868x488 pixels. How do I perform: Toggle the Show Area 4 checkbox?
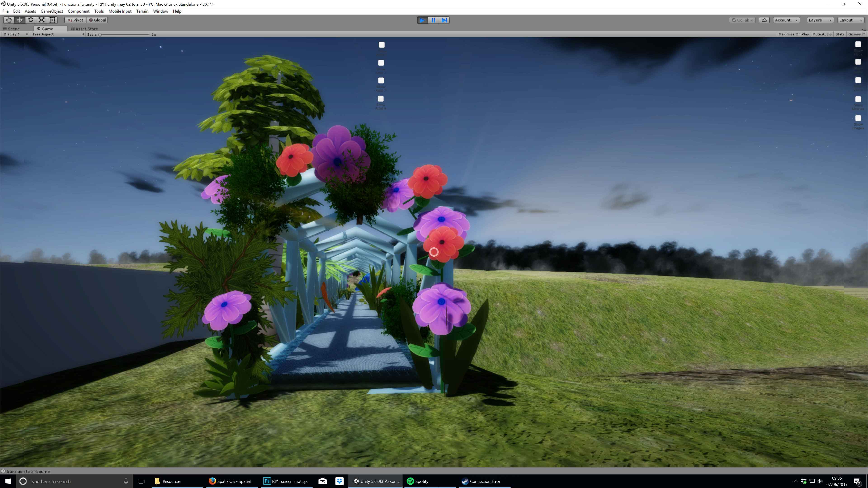[381, 99]
